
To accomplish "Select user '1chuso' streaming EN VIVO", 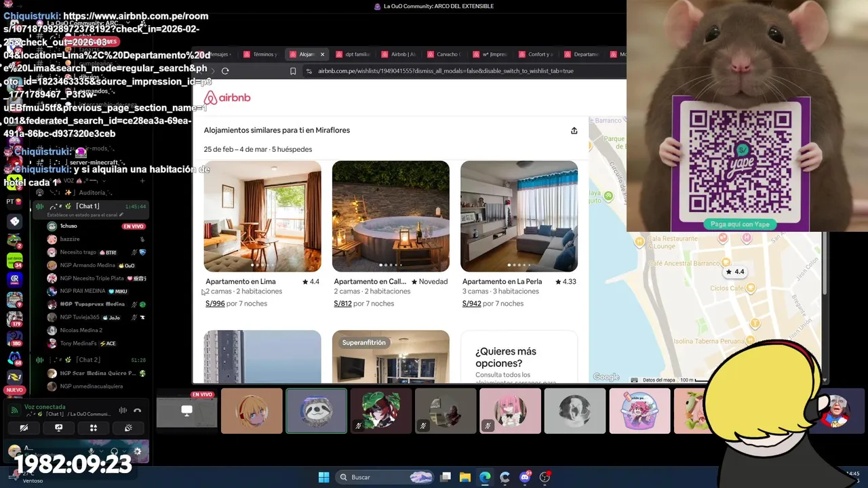I will (x=96, y=226).
